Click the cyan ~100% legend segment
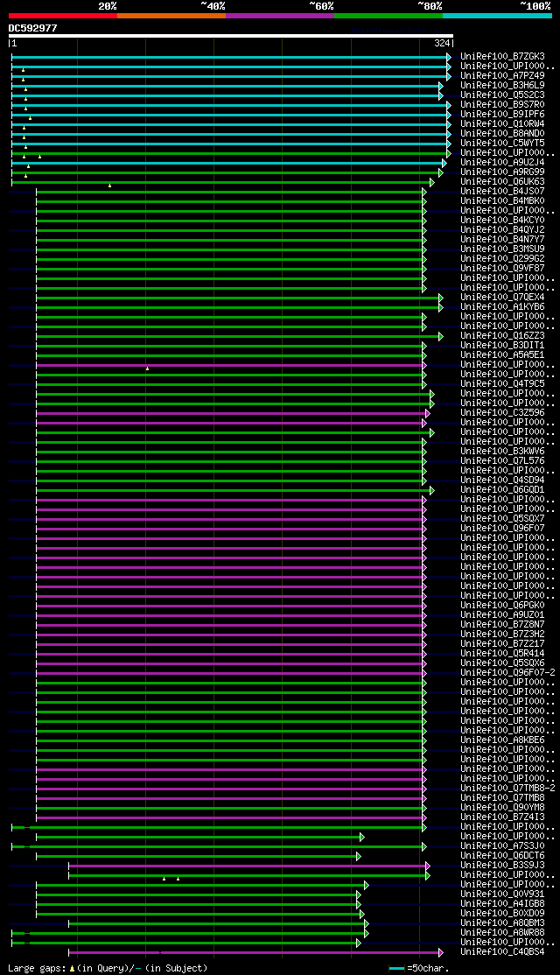 [497, 16]
